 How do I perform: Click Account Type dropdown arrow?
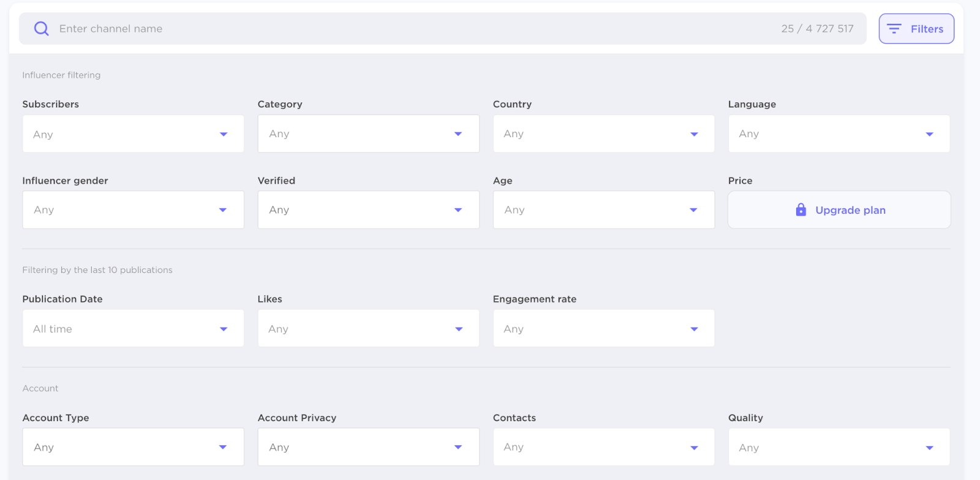point(223,448)
